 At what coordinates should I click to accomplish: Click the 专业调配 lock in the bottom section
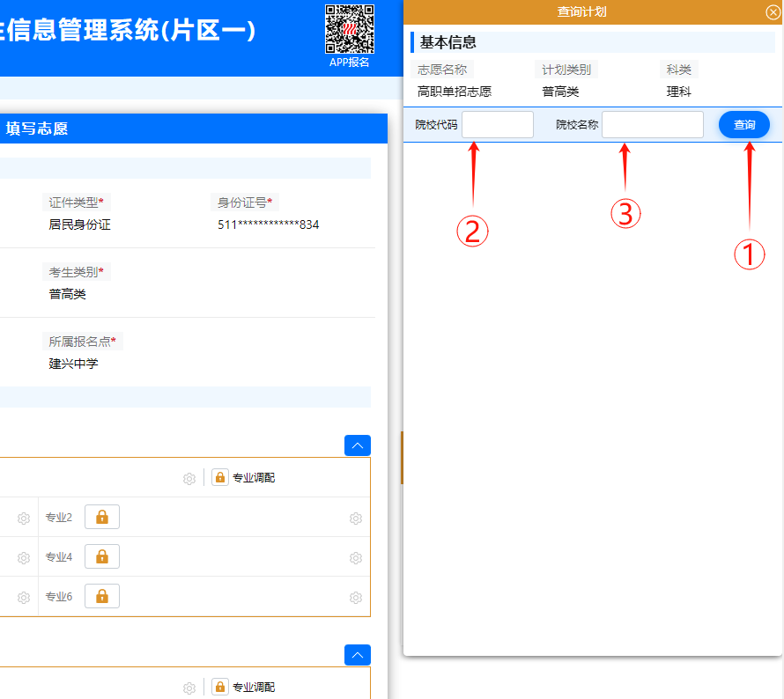pos(219,686)
